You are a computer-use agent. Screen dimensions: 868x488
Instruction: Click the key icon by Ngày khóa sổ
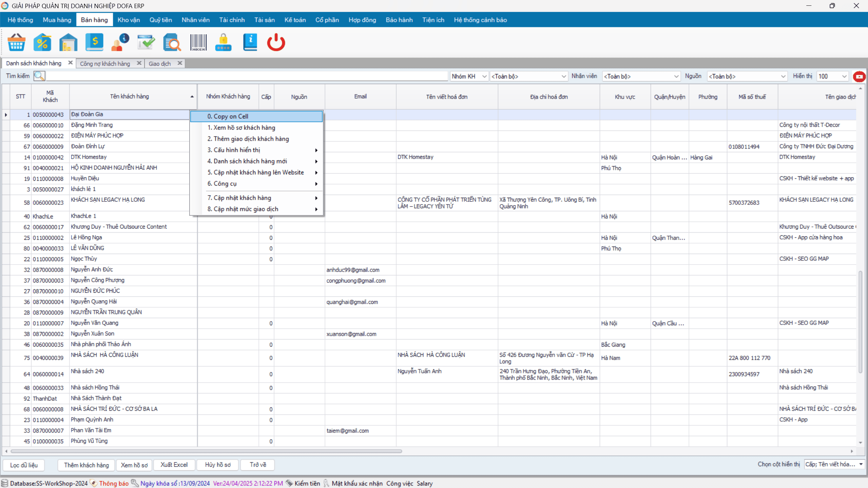135,483
